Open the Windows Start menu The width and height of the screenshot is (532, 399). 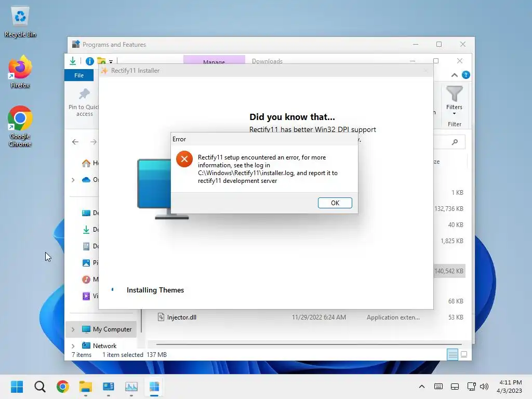pos(17,387)
